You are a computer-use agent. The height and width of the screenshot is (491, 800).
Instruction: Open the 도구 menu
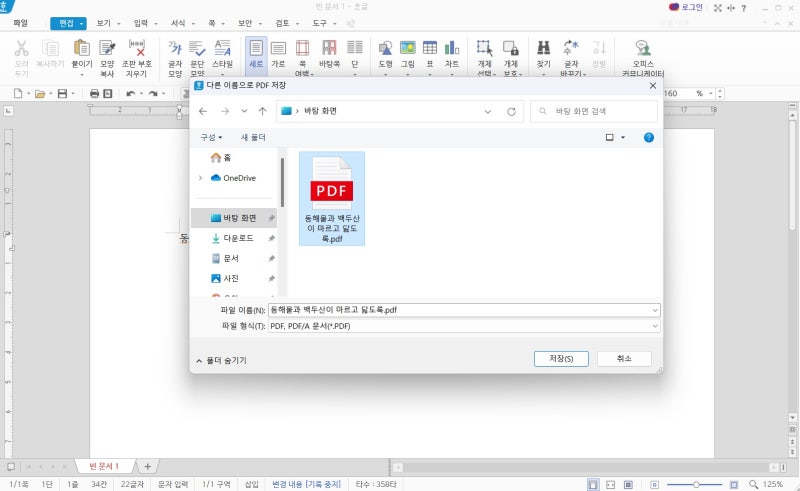point(319,23)
